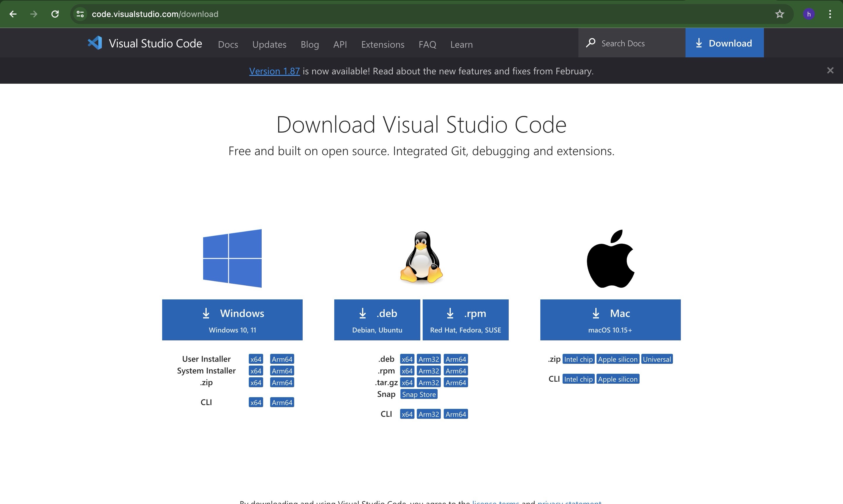Select Linux .deb Arm64
The width and height of the screenshot is (843, 504).
tap(456, 359)
